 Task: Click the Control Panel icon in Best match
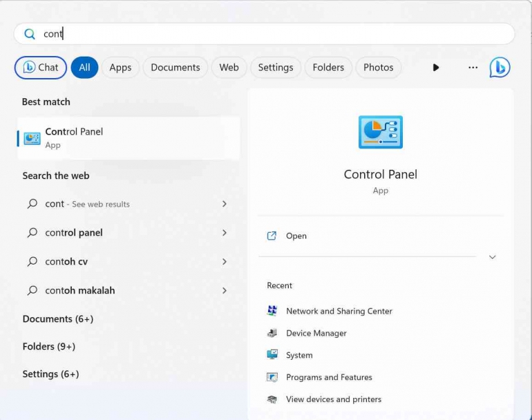32,138
